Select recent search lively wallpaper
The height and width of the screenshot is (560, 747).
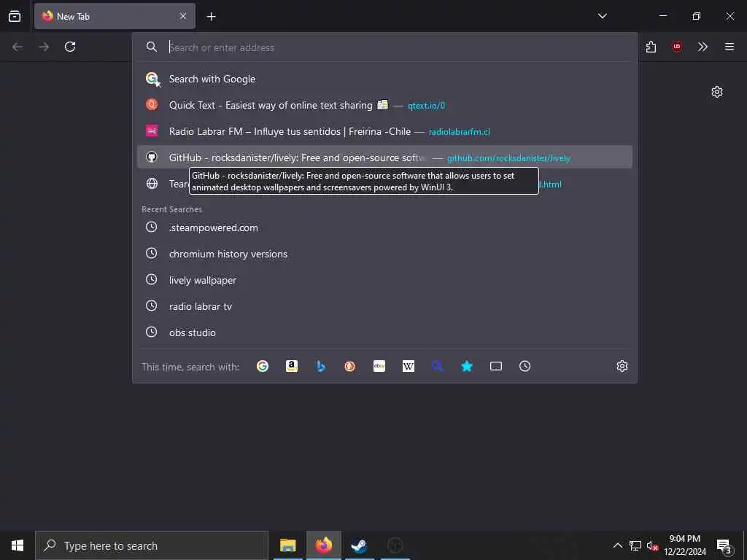[384, 280]
